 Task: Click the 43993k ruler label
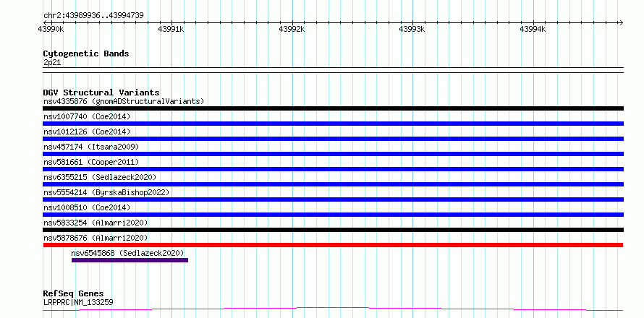click(x=412, y=29)
